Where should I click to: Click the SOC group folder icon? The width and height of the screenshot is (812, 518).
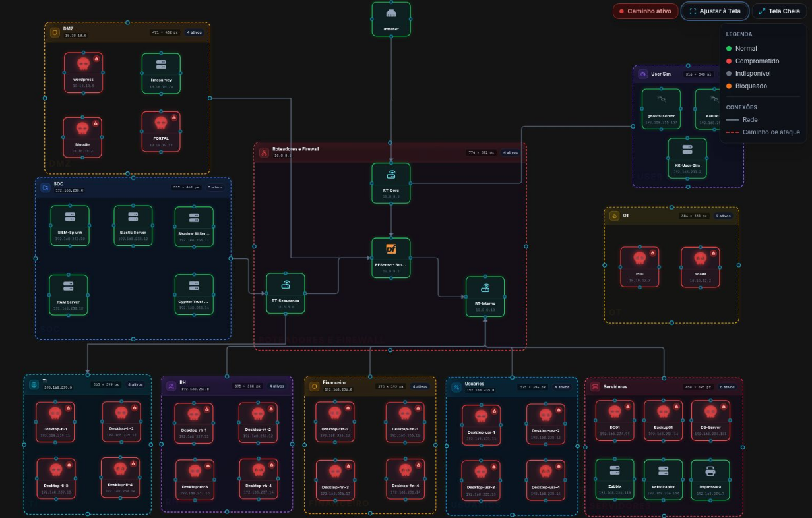click(45, 187)
